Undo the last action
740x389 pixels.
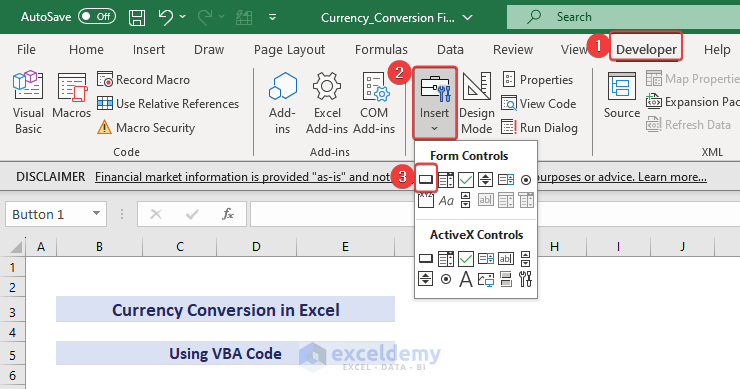click(x=166, y=17)
